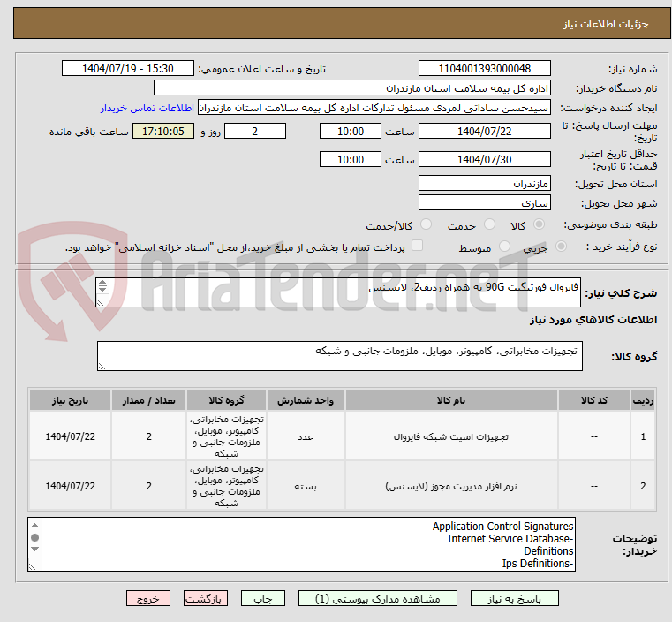672x622 pixels.
Task: Click the خروج exit button
Action: 148,598
